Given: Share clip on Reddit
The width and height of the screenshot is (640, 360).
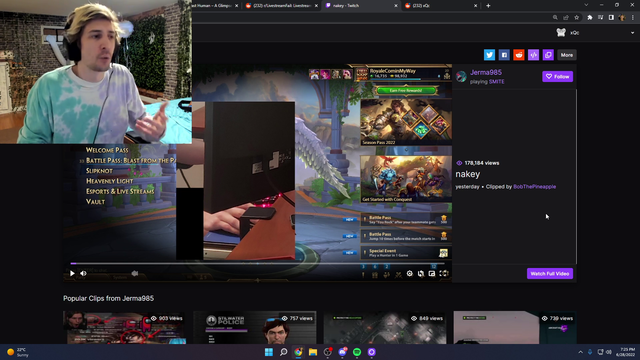Looking at the screenshot, I should coord(518,55).
